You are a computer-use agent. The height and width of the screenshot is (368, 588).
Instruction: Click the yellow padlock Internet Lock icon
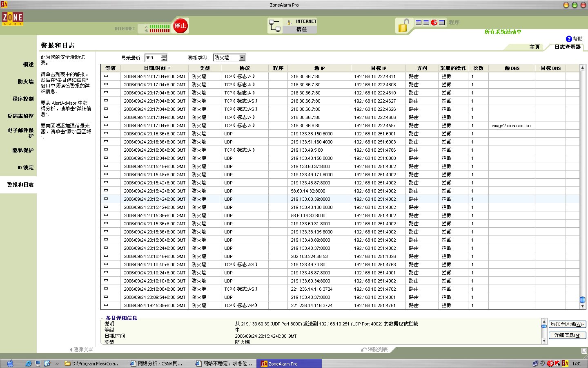tap(403, 26)
